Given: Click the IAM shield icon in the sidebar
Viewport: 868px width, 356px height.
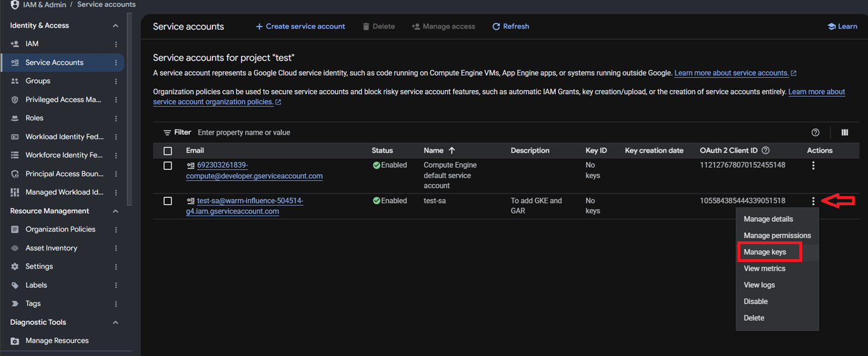Looking at the screenshot, I should tap(15, 44).
